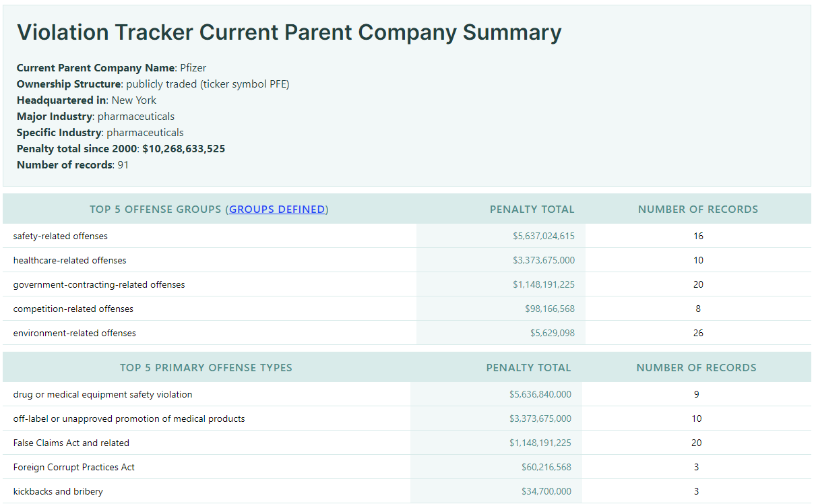Click record count 26 for environment-related offenses
Image resolution: width=816 pixels, height=504 pixels.
point(698,334)
